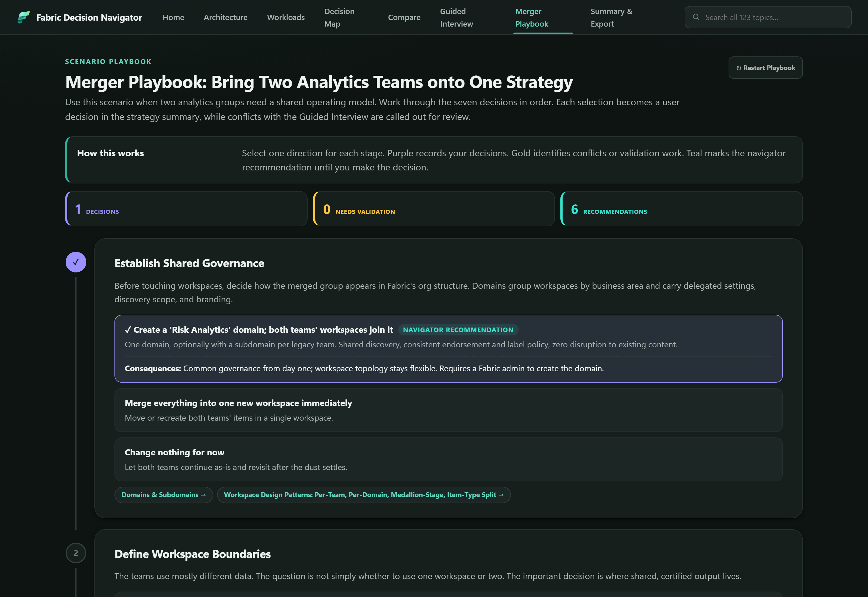868x597 pixels.
Task: Open the Domains & Subdomains link
Action: pyautogui.click(x=164, y=495)
